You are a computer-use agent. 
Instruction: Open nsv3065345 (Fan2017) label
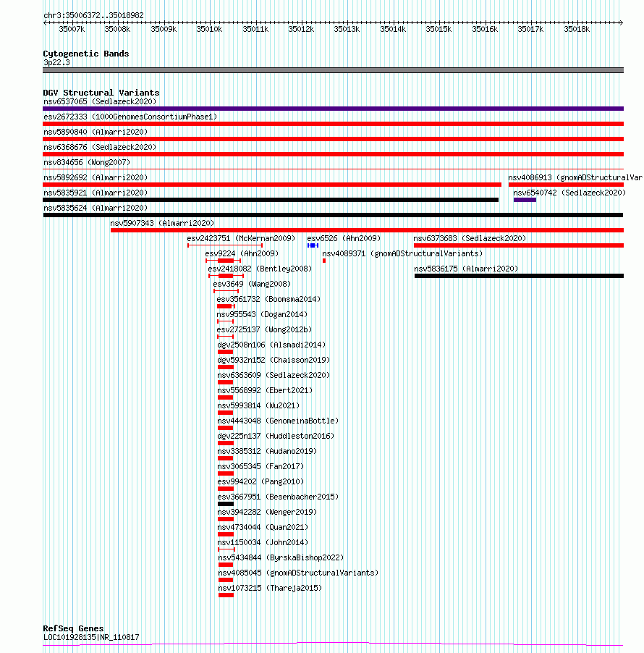tap(260, 466)
